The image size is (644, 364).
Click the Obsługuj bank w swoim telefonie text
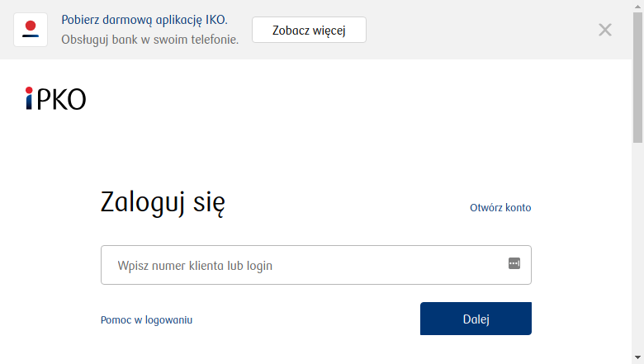[x=150, y=40]
